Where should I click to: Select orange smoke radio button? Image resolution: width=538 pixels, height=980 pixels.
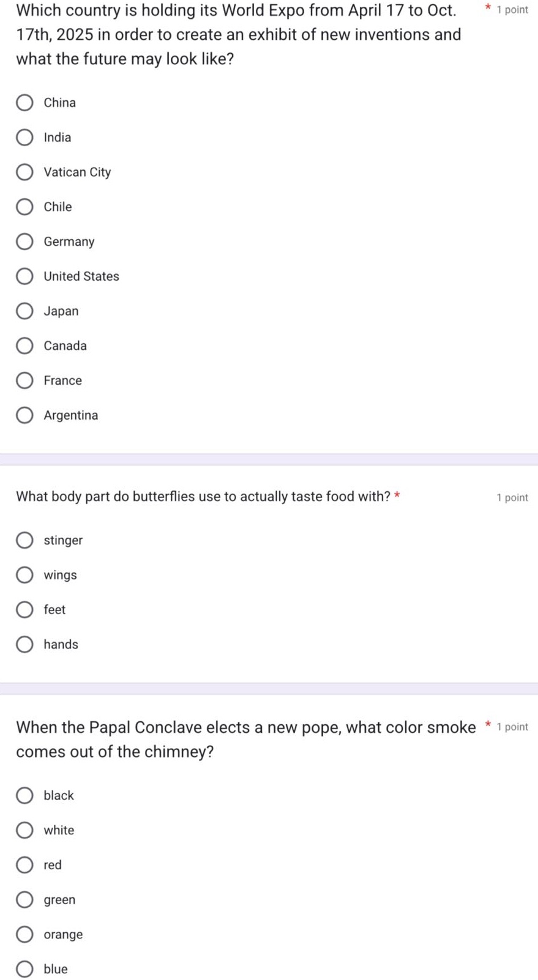tap(24, 935)
